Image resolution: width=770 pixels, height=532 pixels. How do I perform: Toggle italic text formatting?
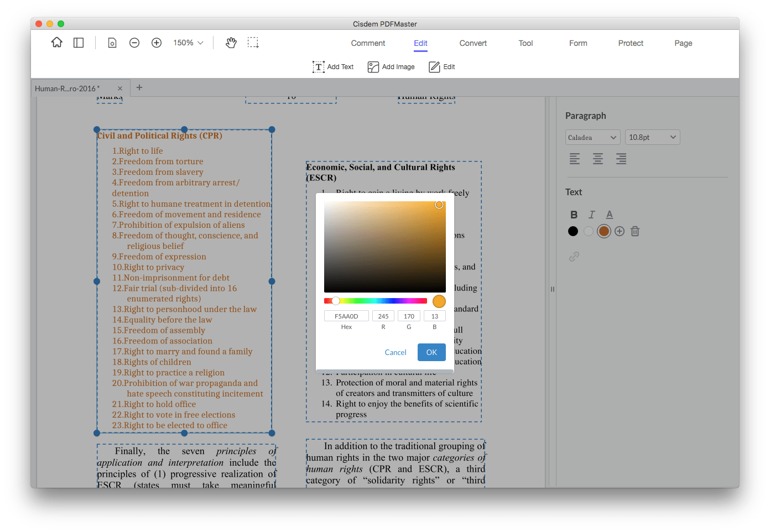pyautogui.click(x=591, y=215)
